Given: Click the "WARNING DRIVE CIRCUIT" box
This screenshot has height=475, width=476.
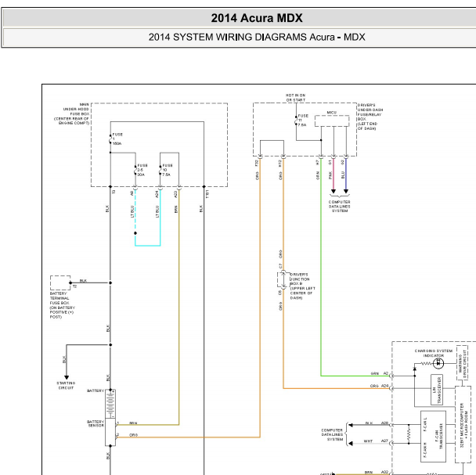Looking at the screenshot, I should click(x=462, y=362).
